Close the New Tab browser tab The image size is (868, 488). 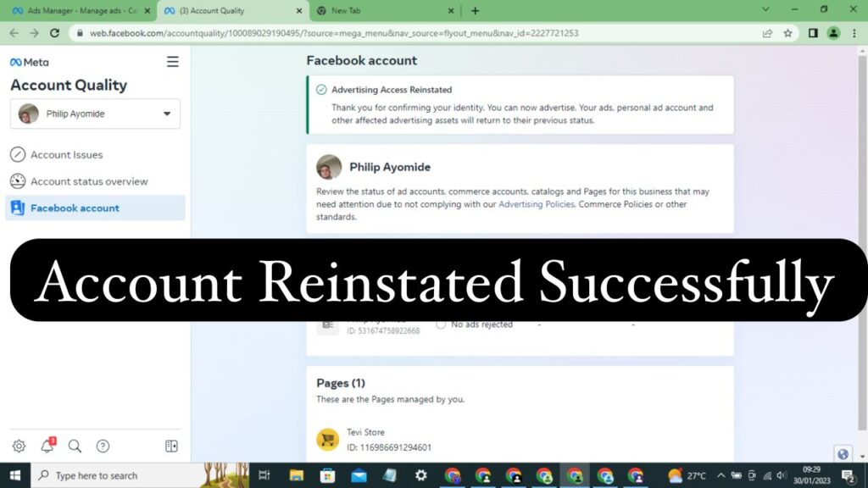451,10
